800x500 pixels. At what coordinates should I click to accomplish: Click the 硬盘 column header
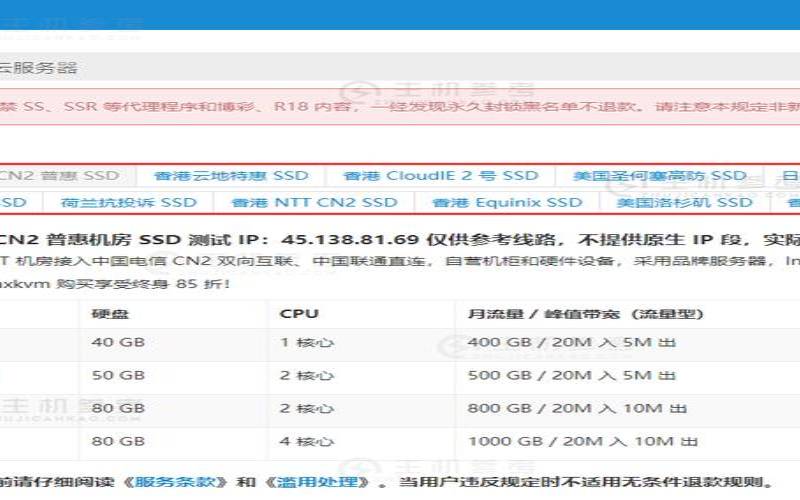tap(110, 314)
